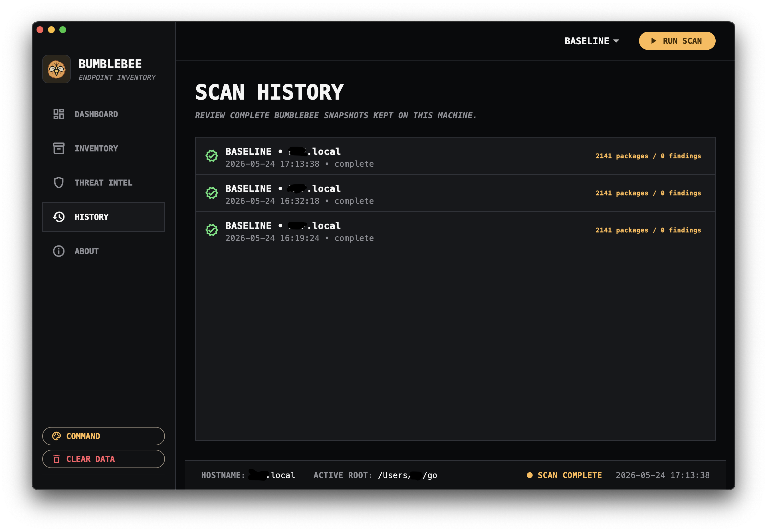Click the Clear Data button

click(104, 459)
